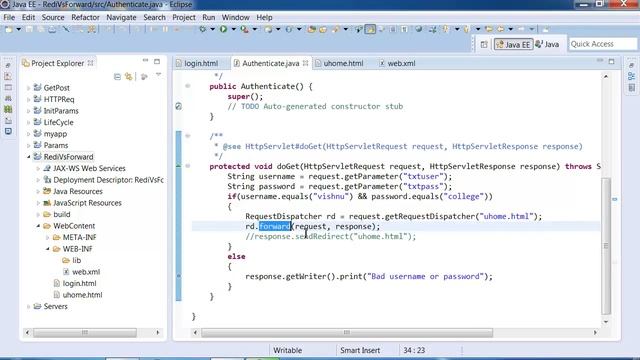Expand the GetPost project
The height and width of the screenshot is (360, 640).
29,88
